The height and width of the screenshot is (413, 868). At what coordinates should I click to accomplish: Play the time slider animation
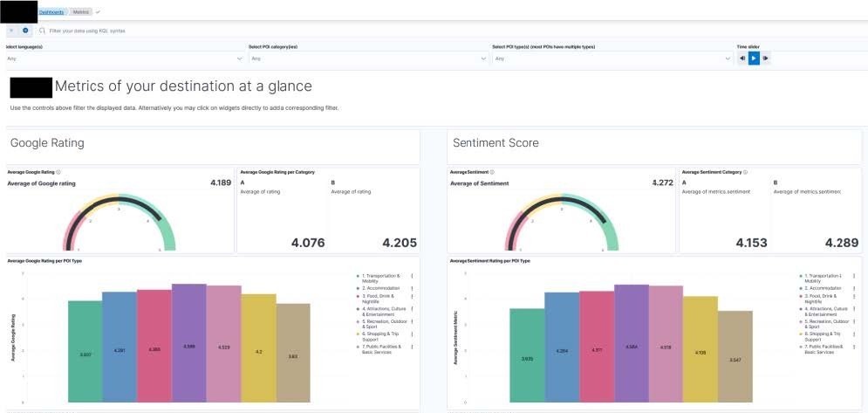[x=754, y=59]
